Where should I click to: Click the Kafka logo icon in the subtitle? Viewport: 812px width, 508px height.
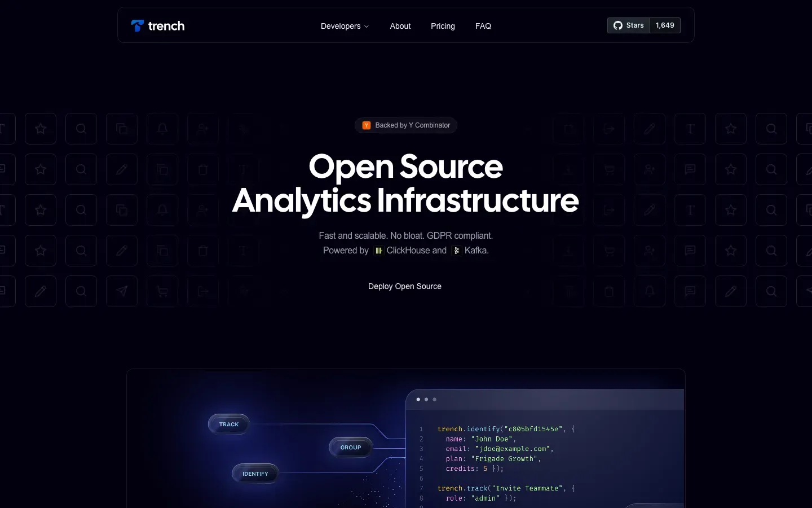457,251
